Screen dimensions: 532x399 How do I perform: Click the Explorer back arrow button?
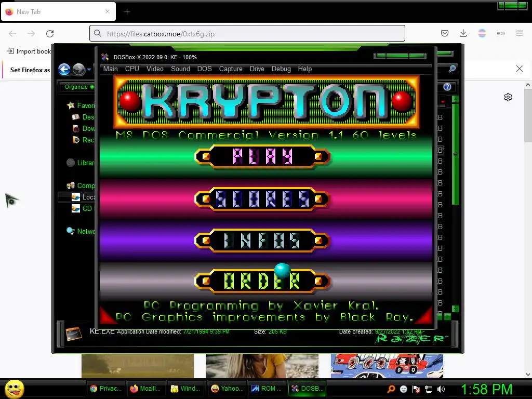(64, 70)
